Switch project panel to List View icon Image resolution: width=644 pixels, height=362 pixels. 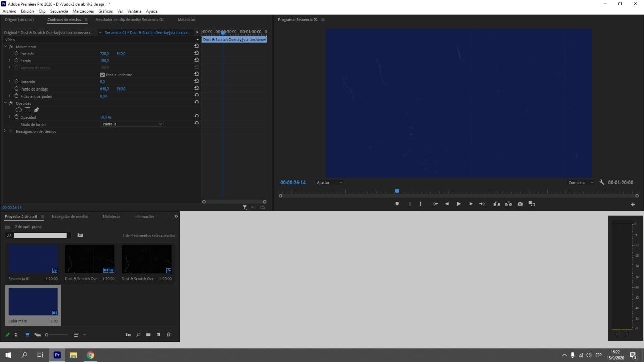click(x=17, y=334)
